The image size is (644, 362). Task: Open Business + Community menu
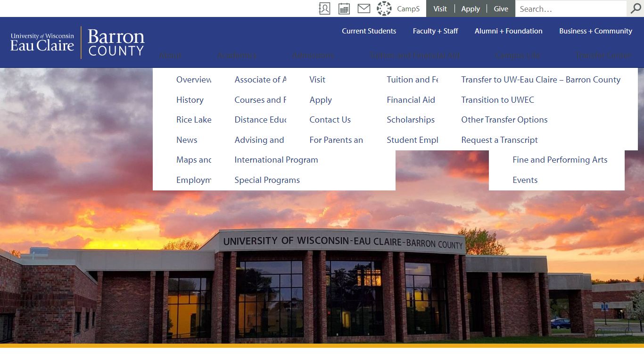tap(595, 31)
